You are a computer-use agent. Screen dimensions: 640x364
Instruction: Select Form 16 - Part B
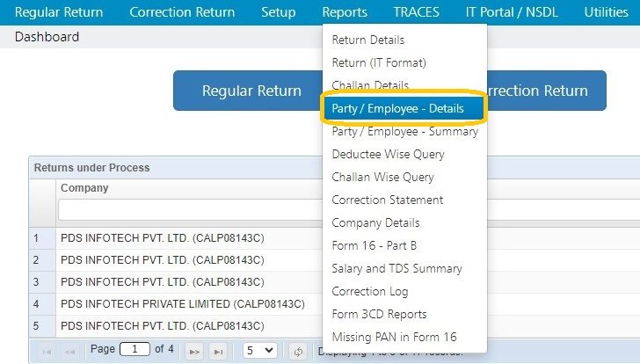tap(374, 245)
